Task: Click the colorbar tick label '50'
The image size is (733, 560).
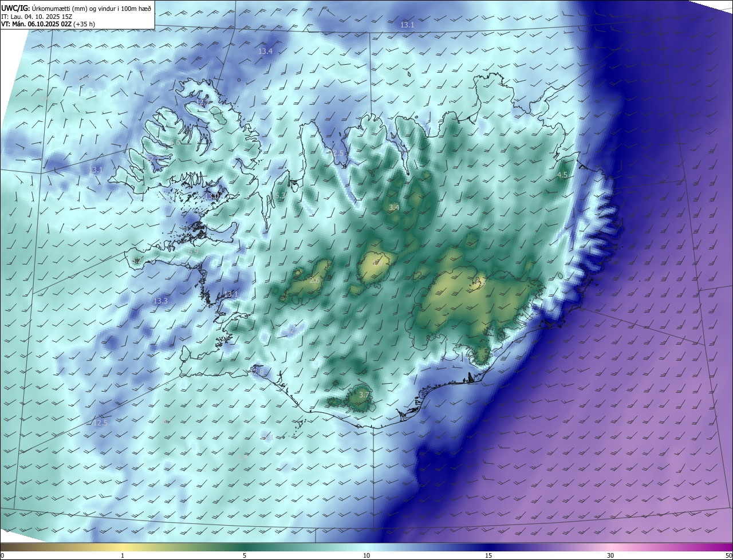Action: tap(728, 555)
